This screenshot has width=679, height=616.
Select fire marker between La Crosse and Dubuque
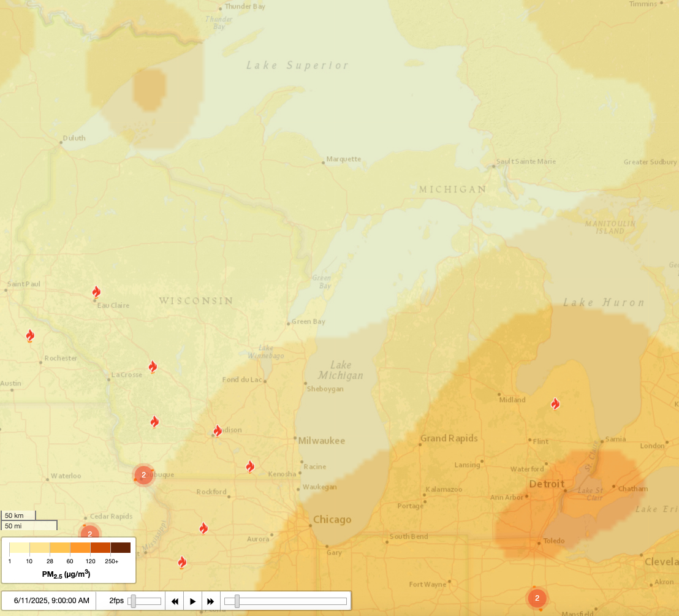click(154, 422)
